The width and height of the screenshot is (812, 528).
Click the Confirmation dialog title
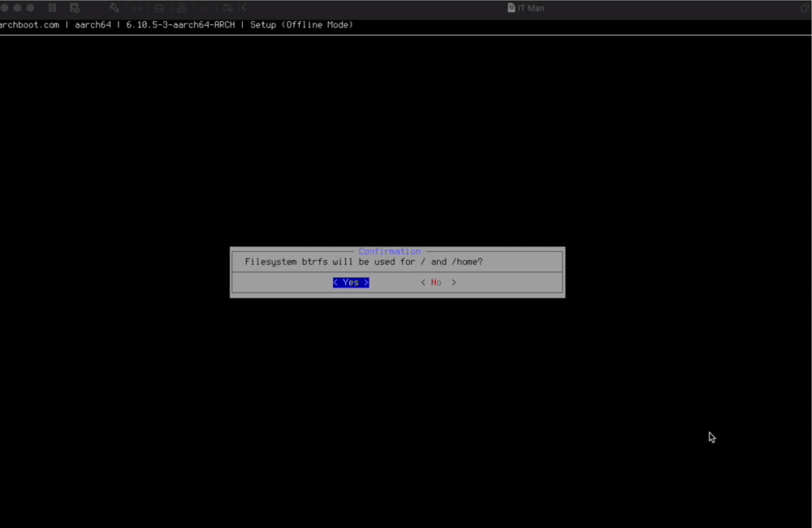point(389,251)
